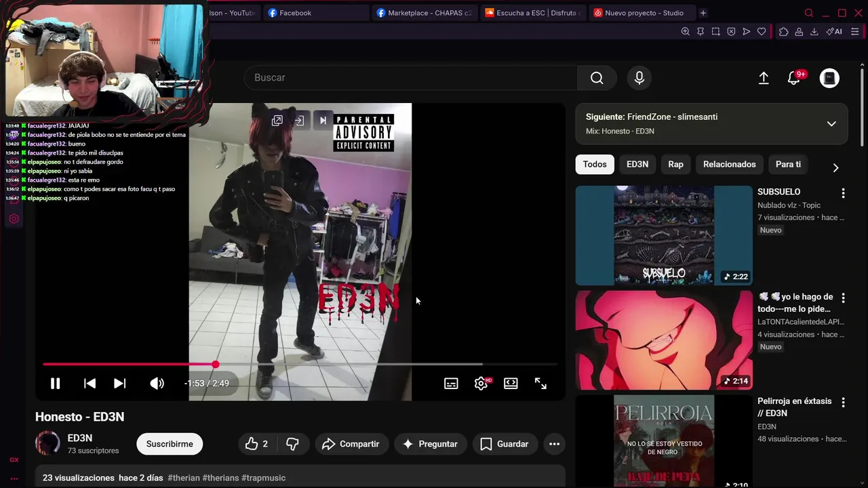
Task: Enter fullscreen mode on the video
Action: (540, 384)
